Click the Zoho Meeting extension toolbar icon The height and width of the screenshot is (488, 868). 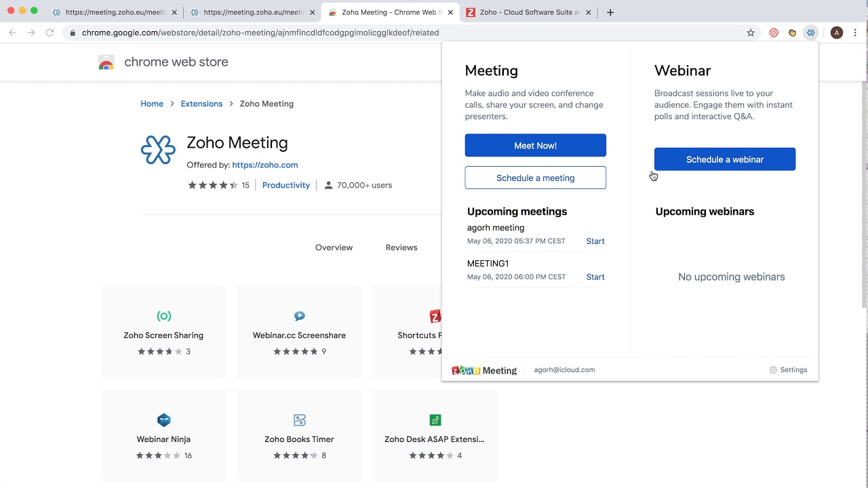pyautogui.click(x=810, y=33)
